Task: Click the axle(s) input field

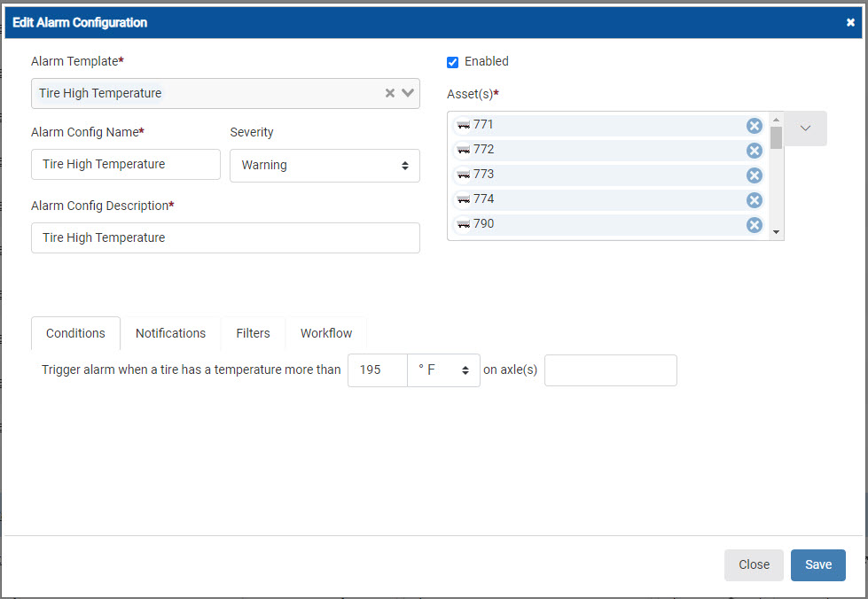Action: (x=610, y=370)
